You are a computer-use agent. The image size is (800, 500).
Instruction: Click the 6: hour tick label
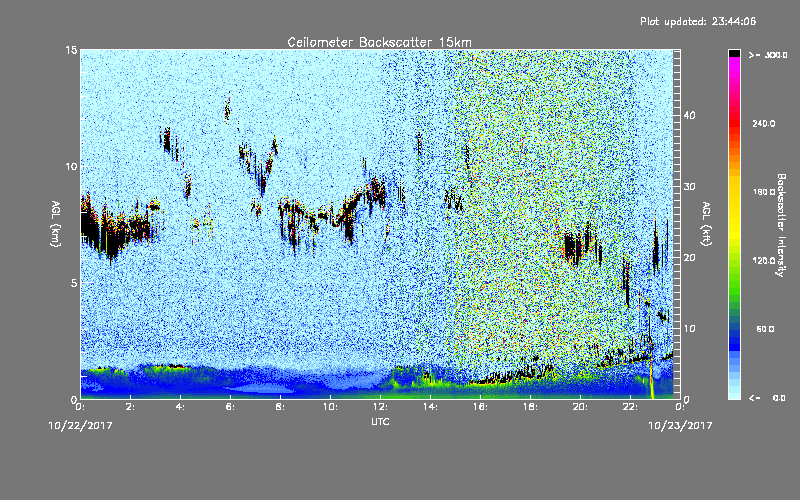click(230, 407)
